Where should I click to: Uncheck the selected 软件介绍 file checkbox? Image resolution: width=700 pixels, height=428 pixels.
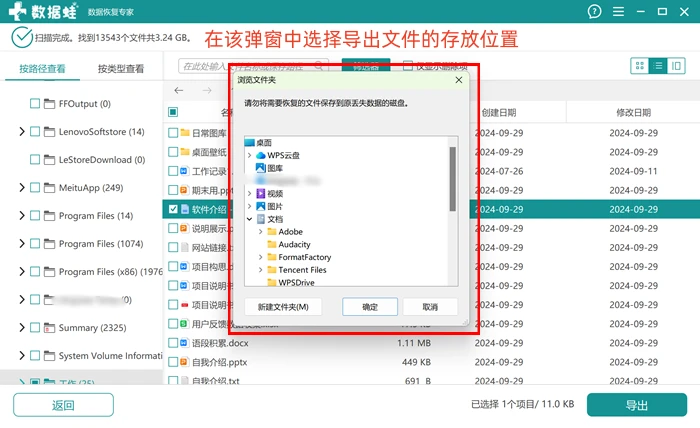pos(173,209)
